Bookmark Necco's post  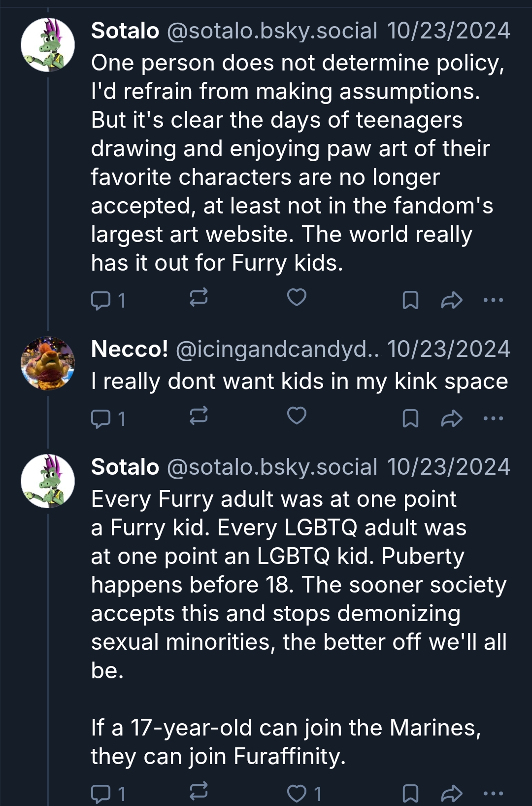pyautogui.click(x=410, y=418)
